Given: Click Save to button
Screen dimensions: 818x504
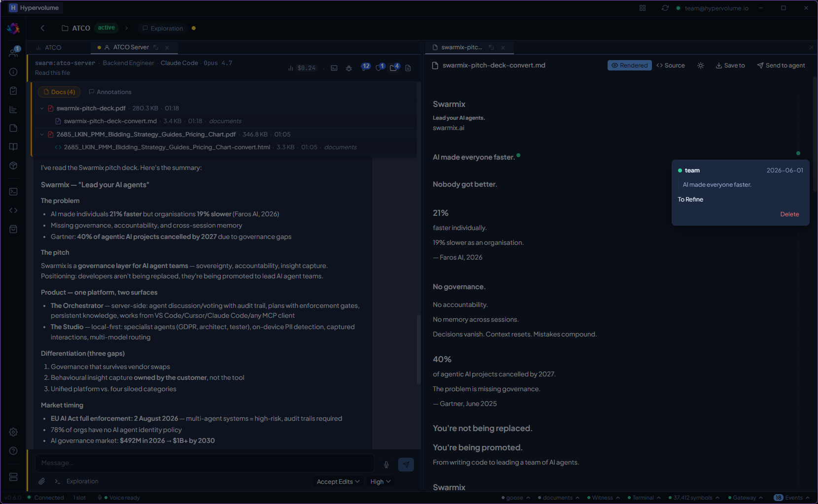Looking at the screenshot, I should point(730,66).
